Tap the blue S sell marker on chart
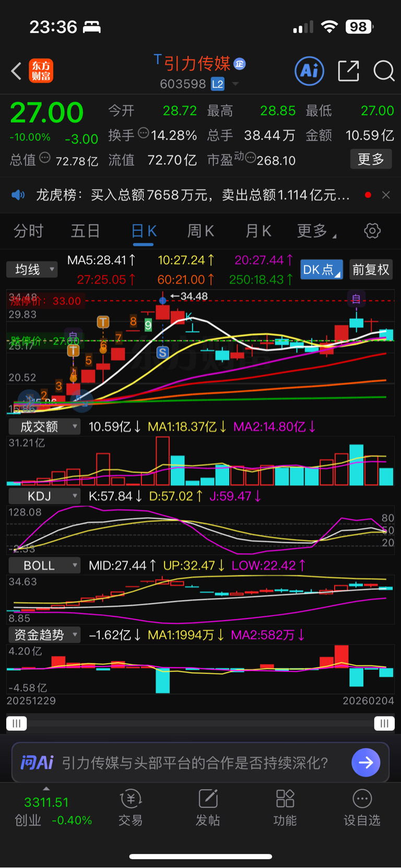 163,353
